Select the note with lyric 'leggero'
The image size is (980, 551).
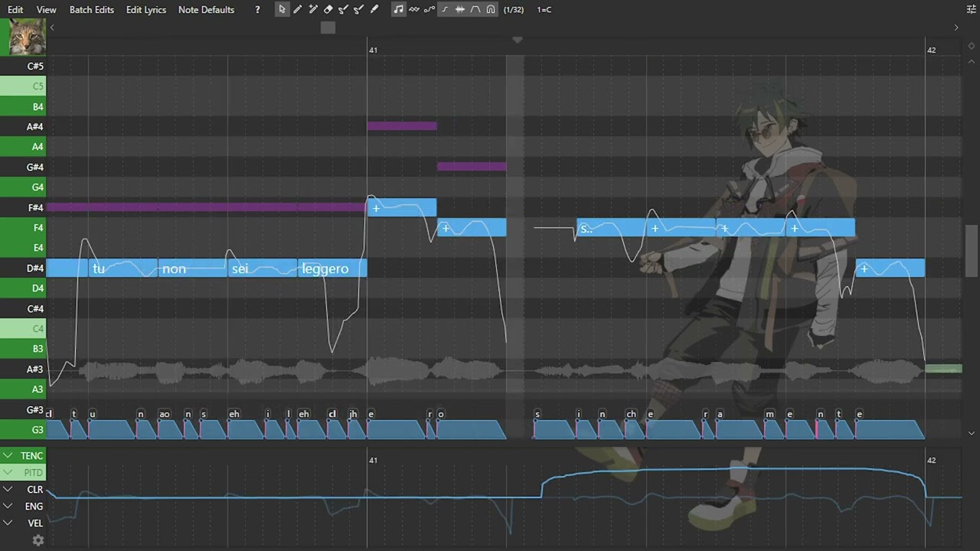[332, 268]
